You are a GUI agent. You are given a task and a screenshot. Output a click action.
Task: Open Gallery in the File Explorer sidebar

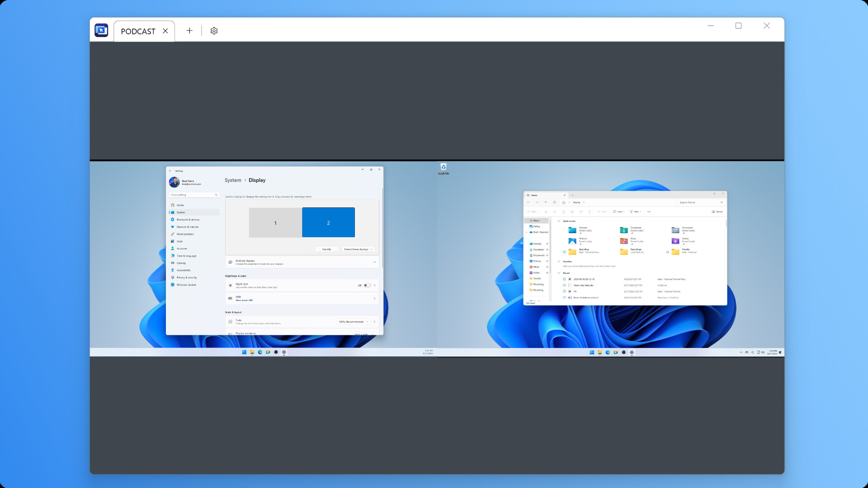pyautogui.click(x=536, y=226)
